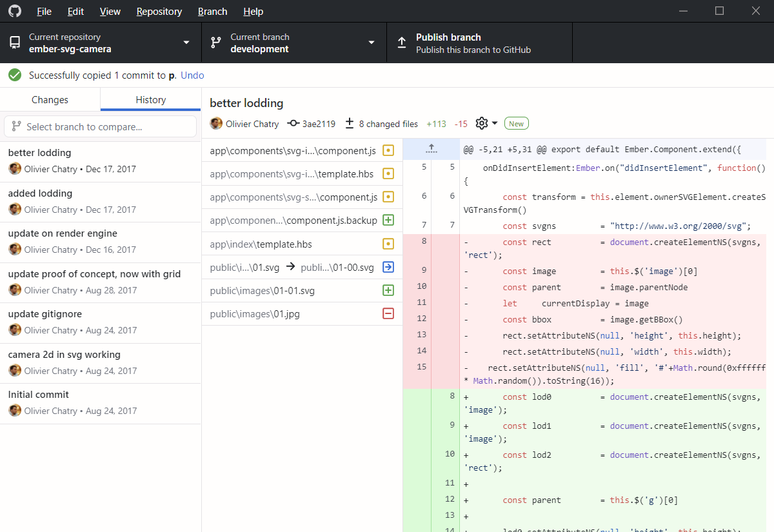
Task: Click the Undo link in the success banner
Action: click(x=192, y=75)
